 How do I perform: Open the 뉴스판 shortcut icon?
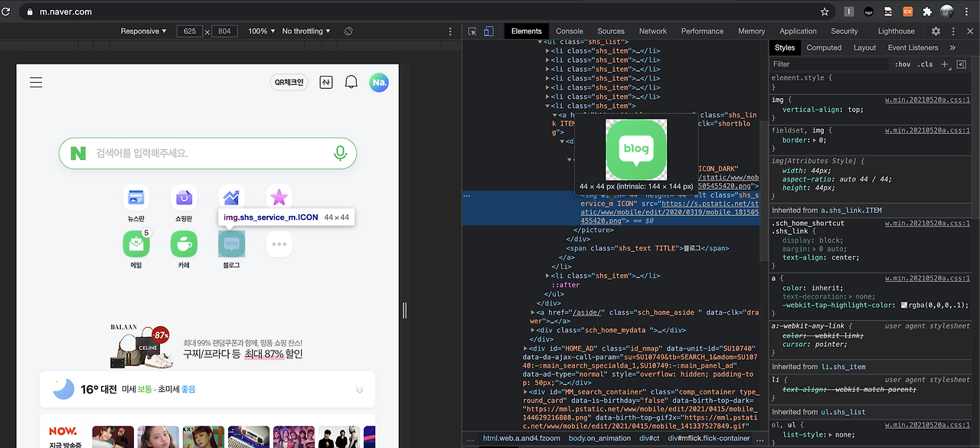tap(136, 198)
